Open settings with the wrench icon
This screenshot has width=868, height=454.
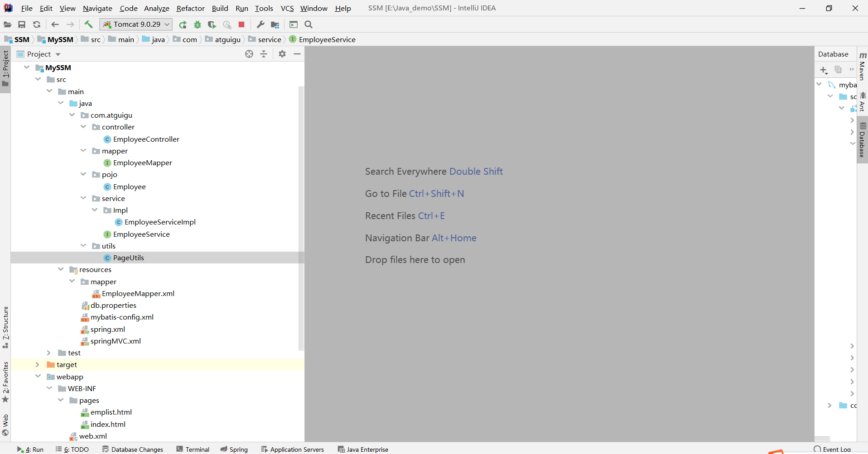tap(260, 24)
